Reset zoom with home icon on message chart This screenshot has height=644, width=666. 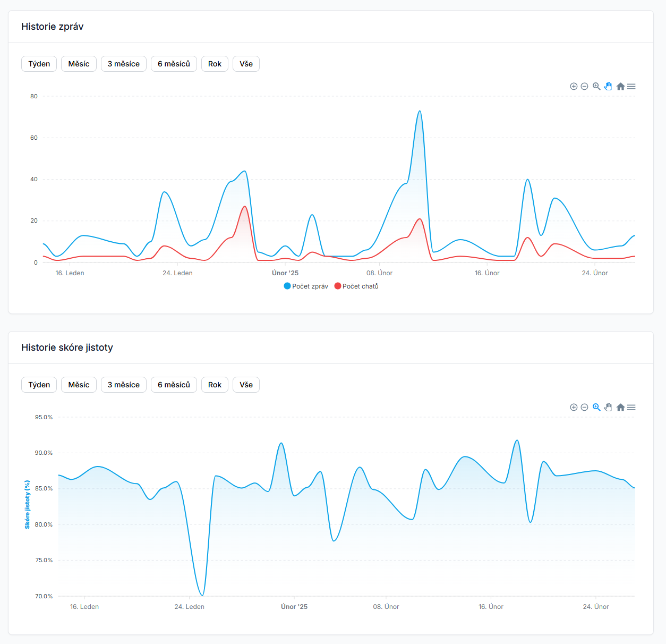[x=620, y=86]
